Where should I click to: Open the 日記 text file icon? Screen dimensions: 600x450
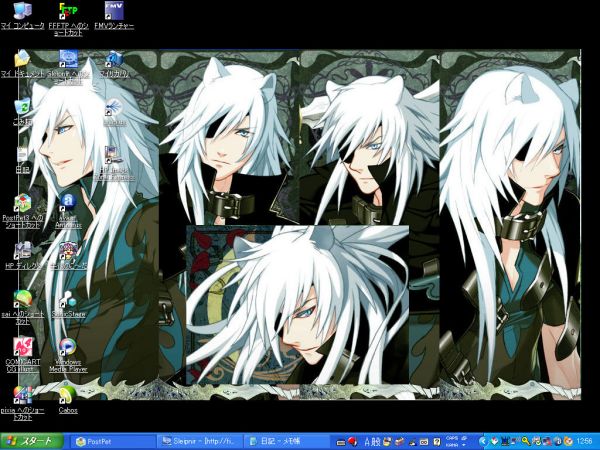pos(22,155)
